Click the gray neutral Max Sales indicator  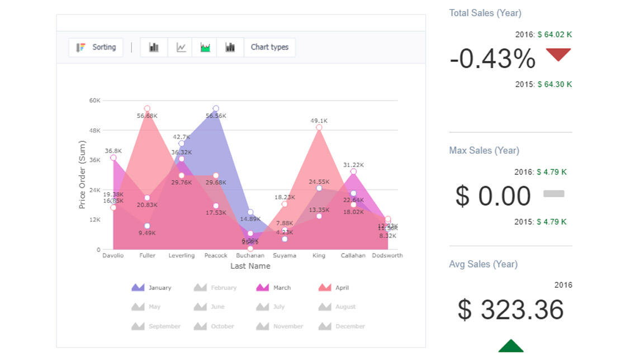tap(553, 194)
